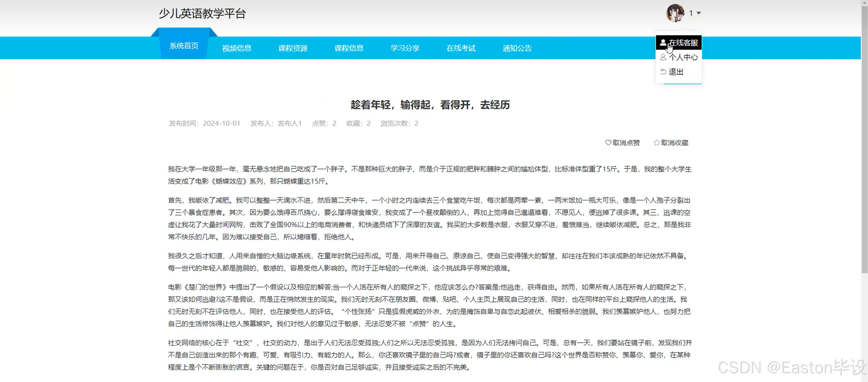Open the 在线考试 nav tab

tap(461, 48)
